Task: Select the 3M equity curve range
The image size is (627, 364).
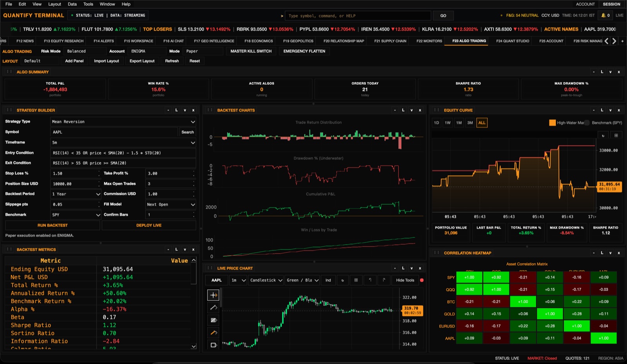Action: [470, 123]
